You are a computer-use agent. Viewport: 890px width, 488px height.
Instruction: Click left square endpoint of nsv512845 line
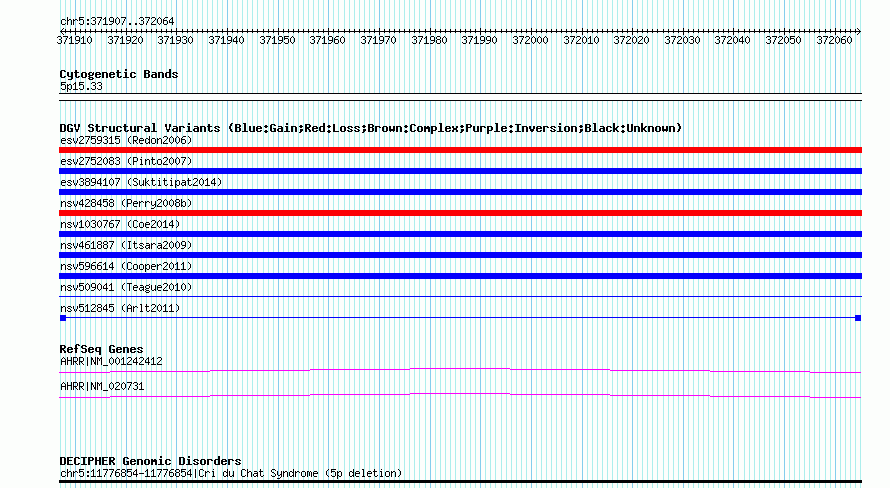pos(63,318)
